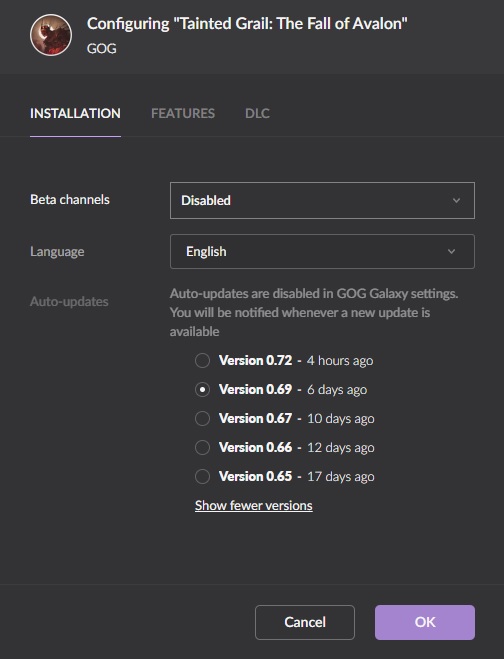
Task: Open the Beta channels Disabled dropdown
Action: 322,200
